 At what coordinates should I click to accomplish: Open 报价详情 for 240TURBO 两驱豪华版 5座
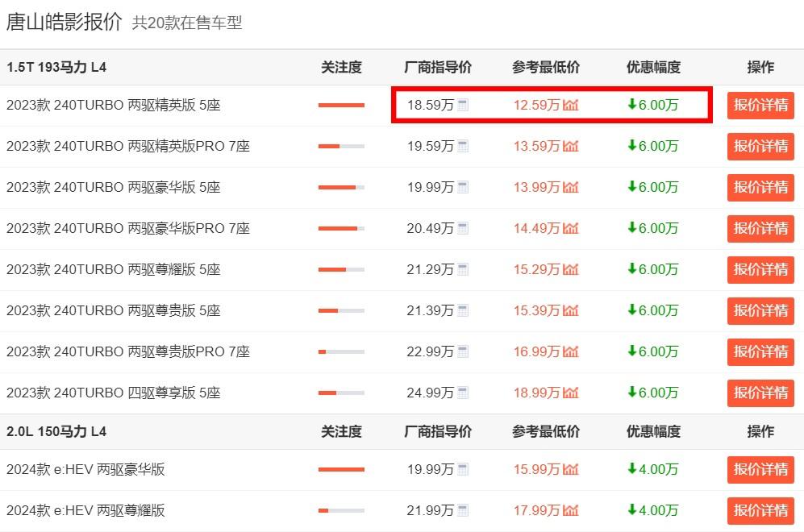[760, 187]
